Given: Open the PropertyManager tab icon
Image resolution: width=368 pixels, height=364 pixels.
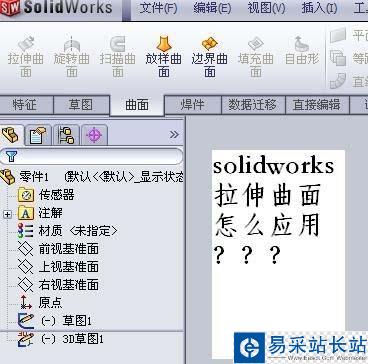Looking at the screenshot, I should [38, 135].
